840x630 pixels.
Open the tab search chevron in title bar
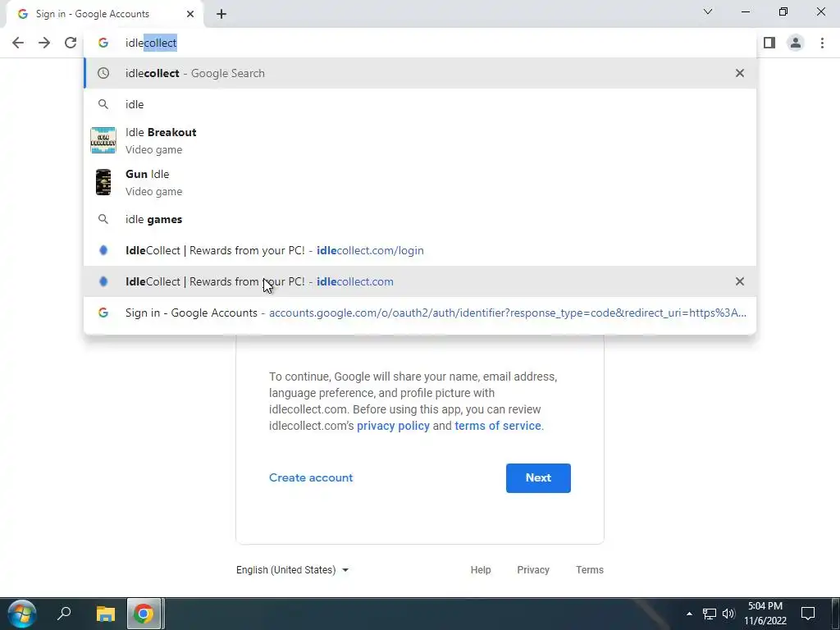[x=708, y=11]
